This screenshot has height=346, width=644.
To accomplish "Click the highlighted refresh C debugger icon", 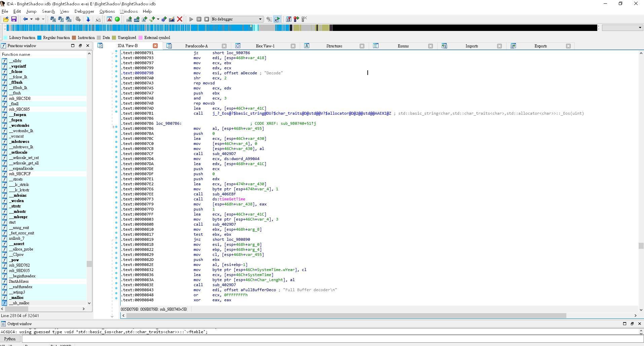I will click(x=277, y=19).
